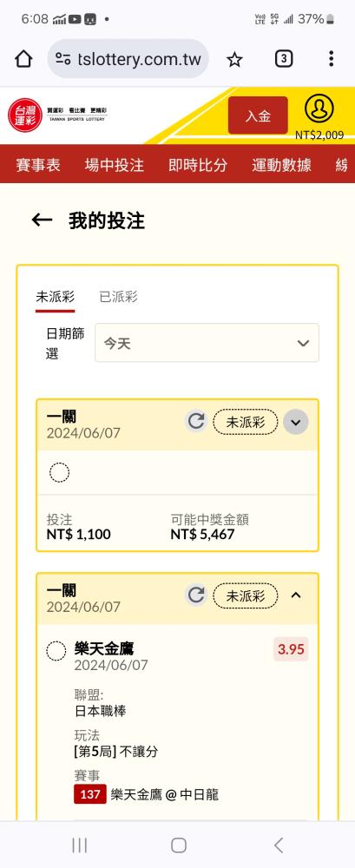Open the browser tab switcher showing 3
The height and width of the screenshot is (868, 355).
coord(284,59)
